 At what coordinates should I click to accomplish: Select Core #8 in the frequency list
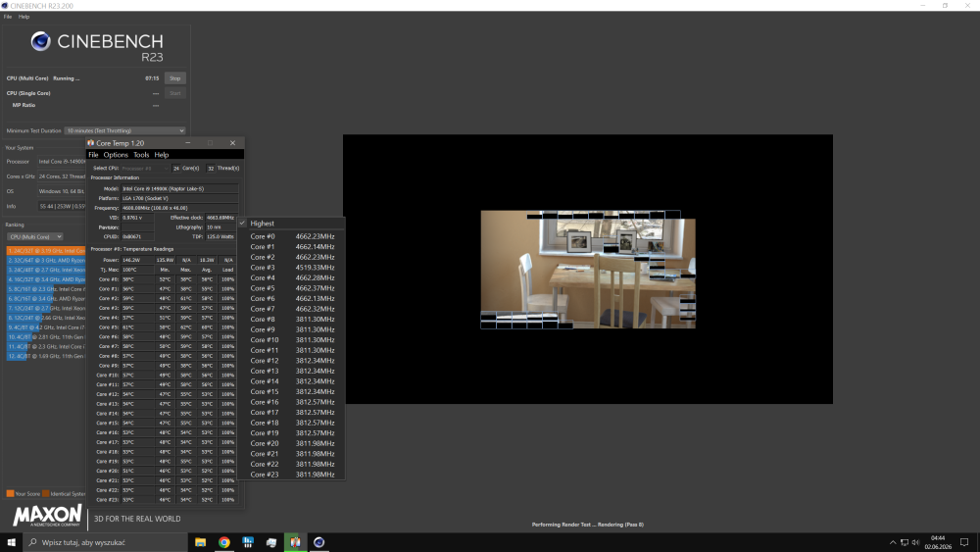coord(291,319)
